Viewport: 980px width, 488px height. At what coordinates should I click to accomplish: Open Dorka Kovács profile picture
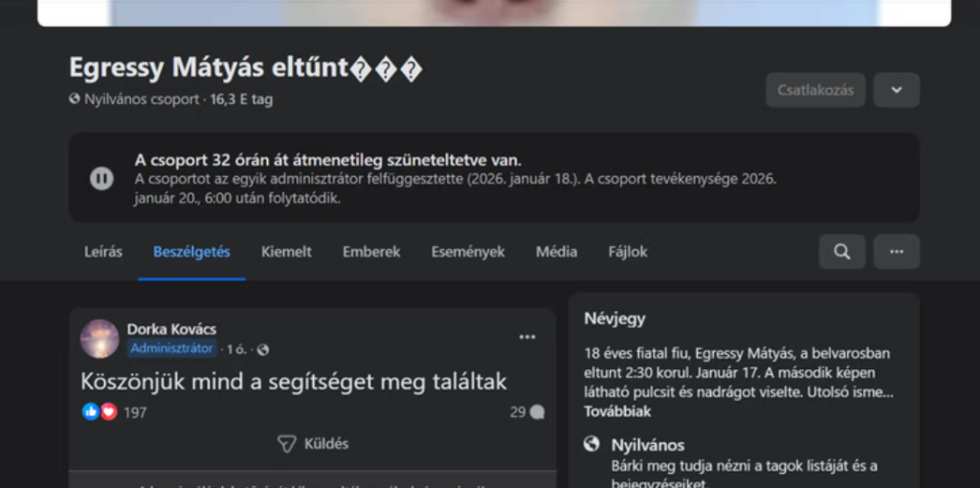100,339
